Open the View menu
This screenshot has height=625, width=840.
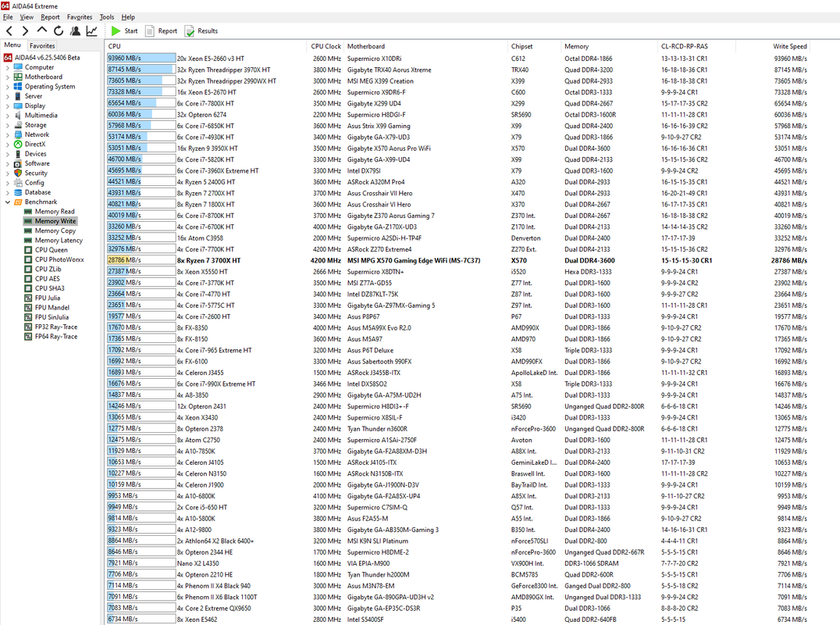tap(27, 17)
